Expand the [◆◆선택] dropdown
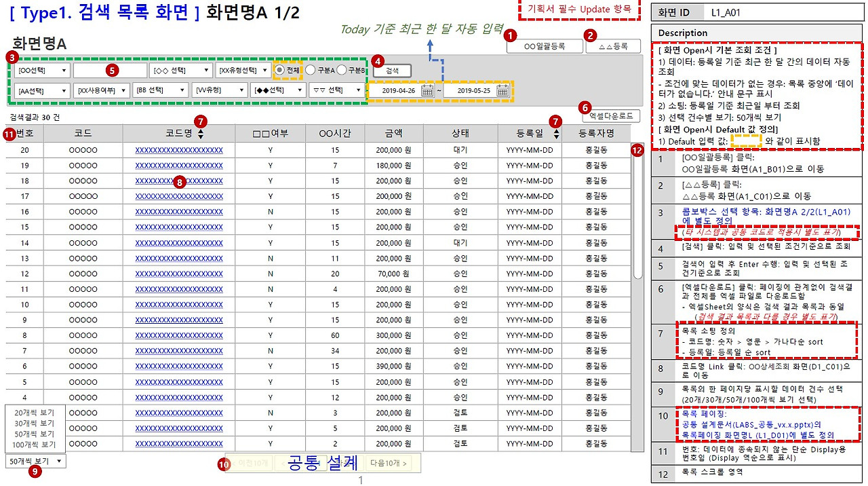Screen dimensions: 868x486 click(x=277, y=90)
